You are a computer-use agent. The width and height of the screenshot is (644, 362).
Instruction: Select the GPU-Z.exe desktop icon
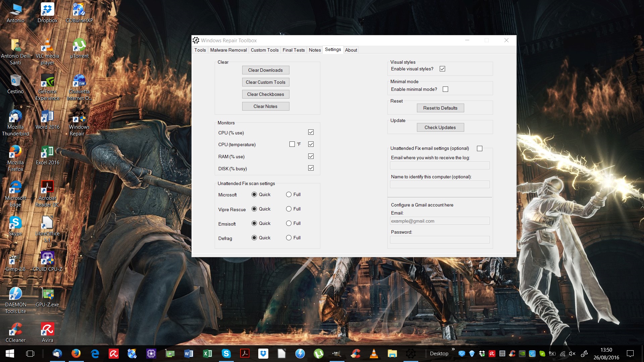click(x=47, y=297)
